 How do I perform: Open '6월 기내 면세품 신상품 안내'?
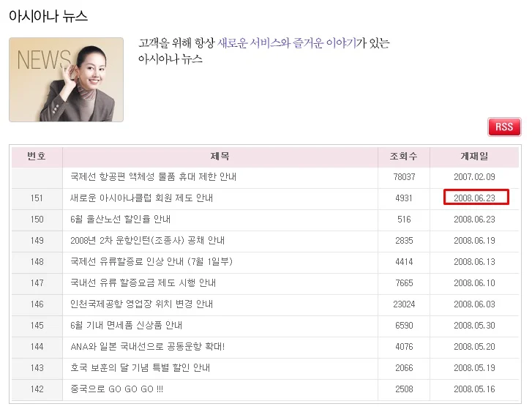click(x=126, y=326)
